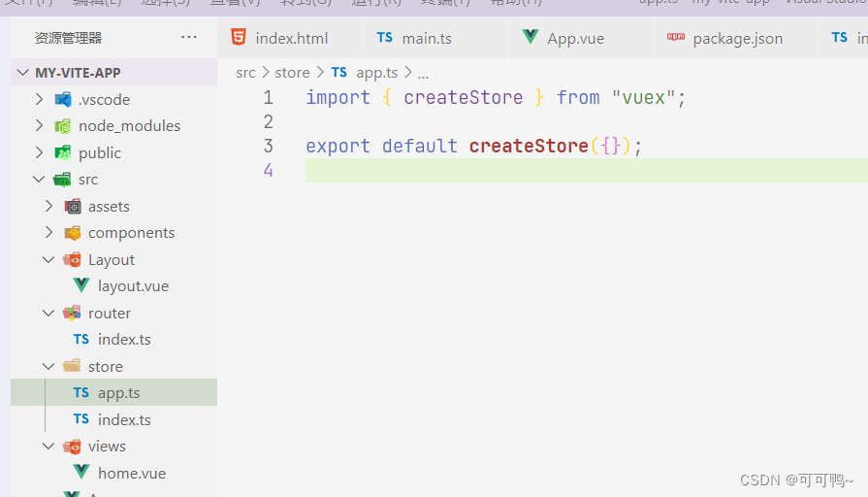868x497 pixels.
Task: Click the views folder icon
Action: tap(72, 446)
